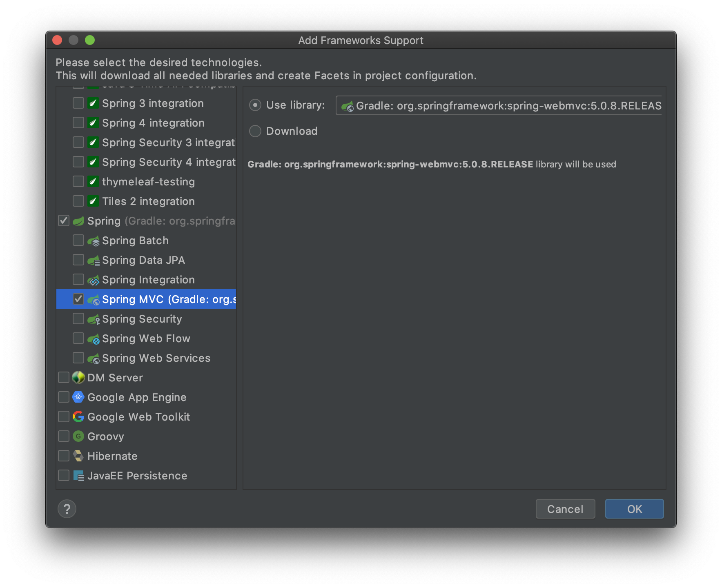Select the Spring Web Flow row
This screenshot has height=588, width=722.
(x=146, y=339)
